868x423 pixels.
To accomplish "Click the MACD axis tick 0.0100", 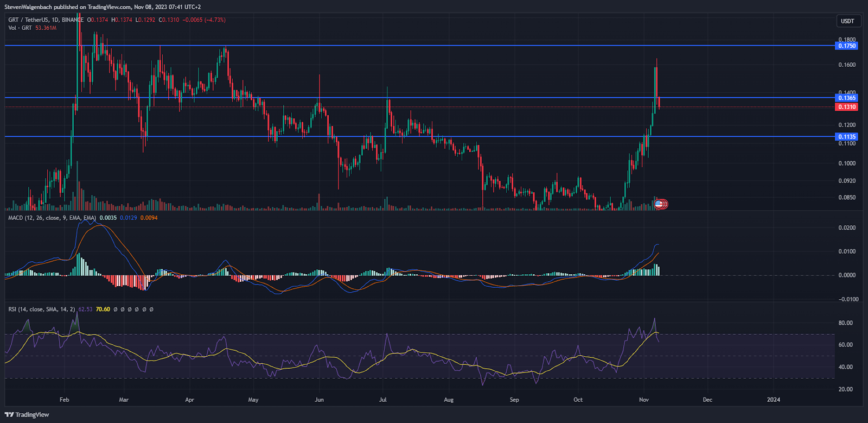I will [847, 251].
